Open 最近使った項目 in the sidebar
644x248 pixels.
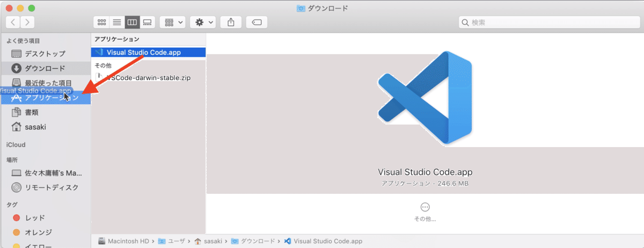45,83
